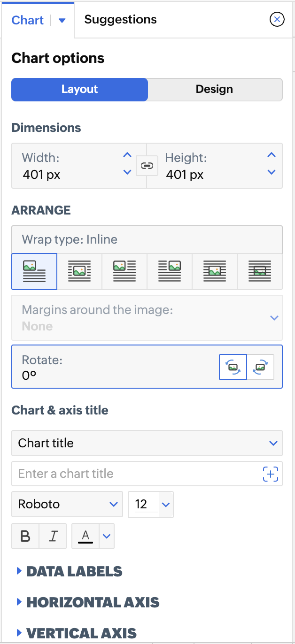Choose the square text wrap icon
This screenshot has width=295, height=644.
click(79, 272)
